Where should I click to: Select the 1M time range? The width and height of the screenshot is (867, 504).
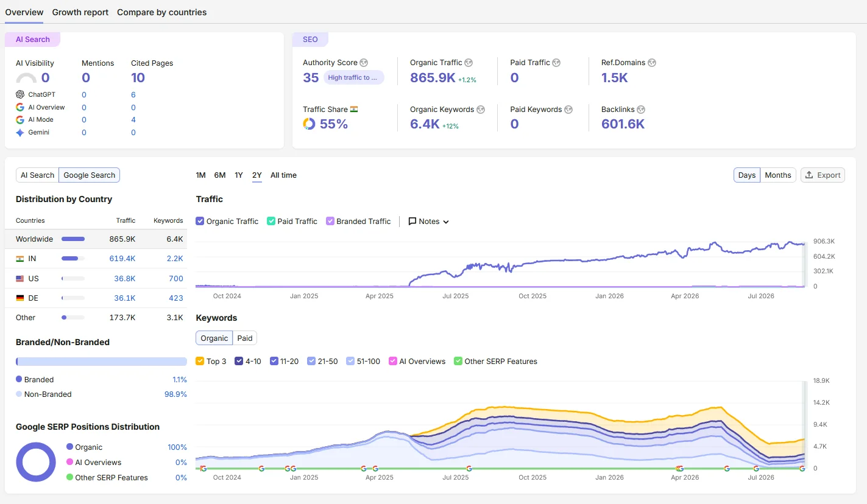click(x=200, y=175)
